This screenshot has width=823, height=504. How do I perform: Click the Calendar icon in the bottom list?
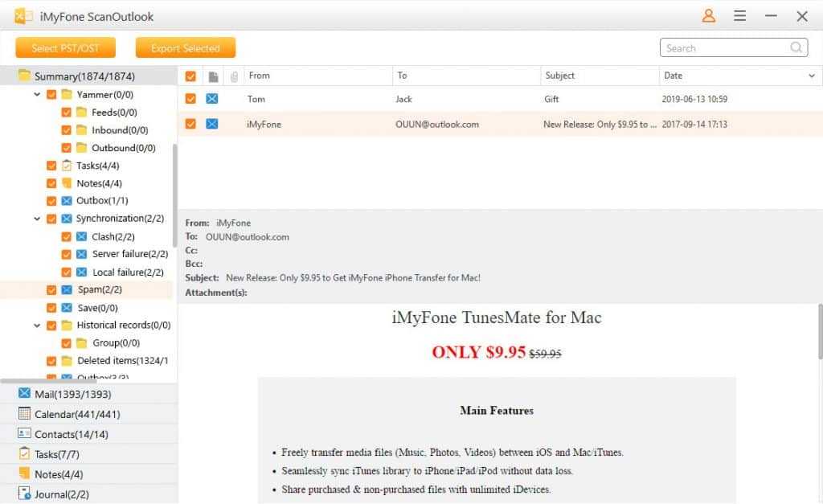[x=24, y=414]
